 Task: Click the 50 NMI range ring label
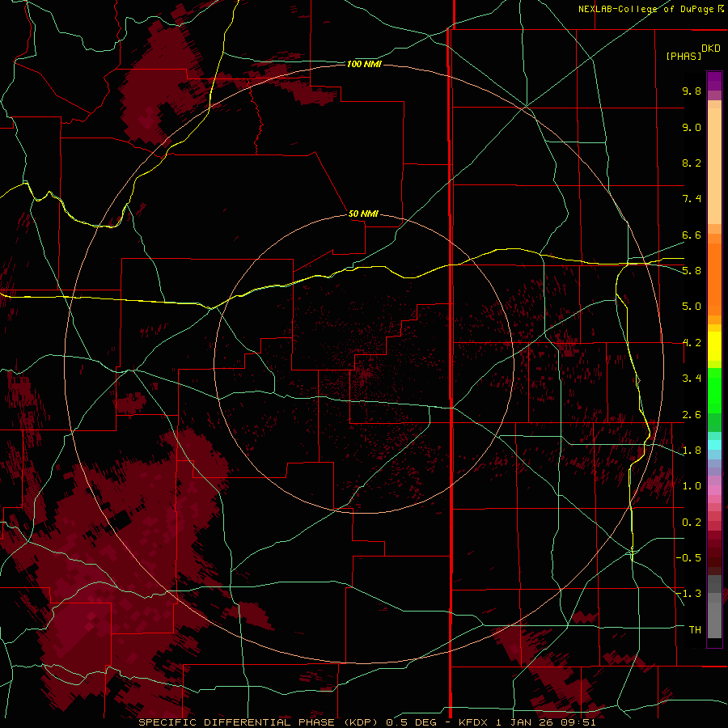point(363,214)
